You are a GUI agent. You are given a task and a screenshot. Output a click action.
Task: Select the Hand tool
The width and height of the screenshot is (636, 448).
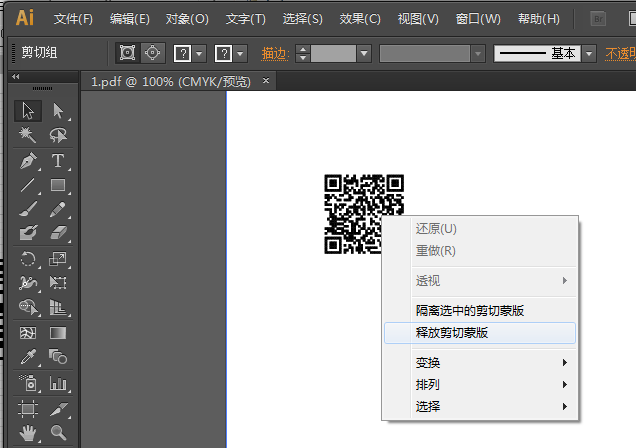pyautogui.click(x=28, y=433)
